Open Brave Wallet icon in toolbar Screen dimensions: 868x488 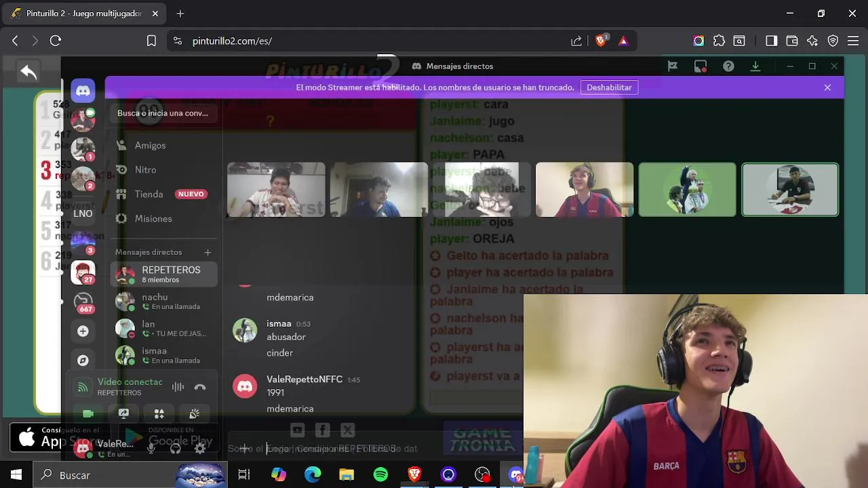click(x=791, y=41)
